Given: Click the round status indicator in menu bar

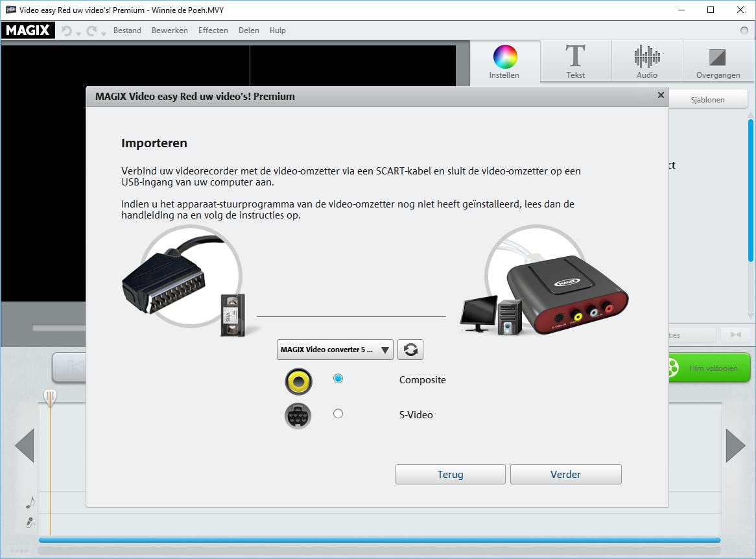Looking at the screenshot, I should [x=744, y=30].
